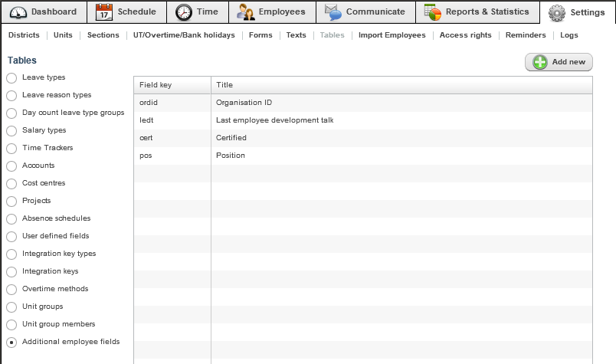This screenshot has width=616, height=364.
Task: Switch to the Schedule tab
Action: pos(127,11)
